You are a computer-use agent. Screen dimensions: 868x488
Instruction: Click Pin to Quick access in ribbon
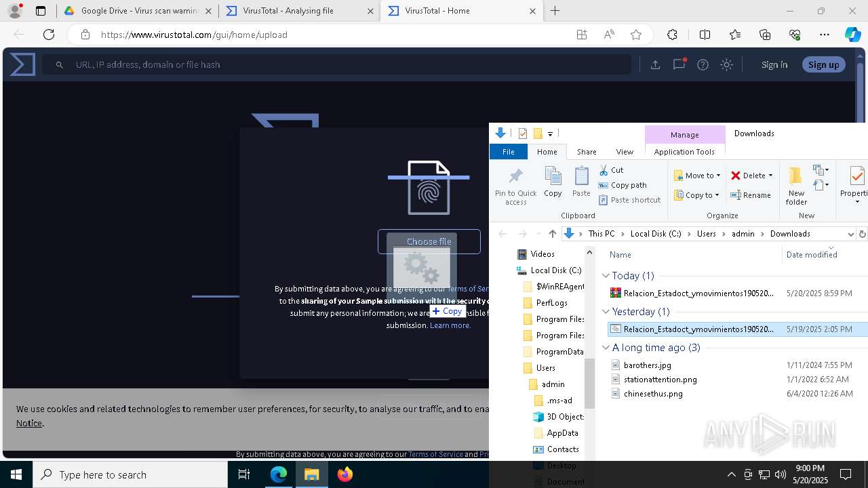click(515, 186)
